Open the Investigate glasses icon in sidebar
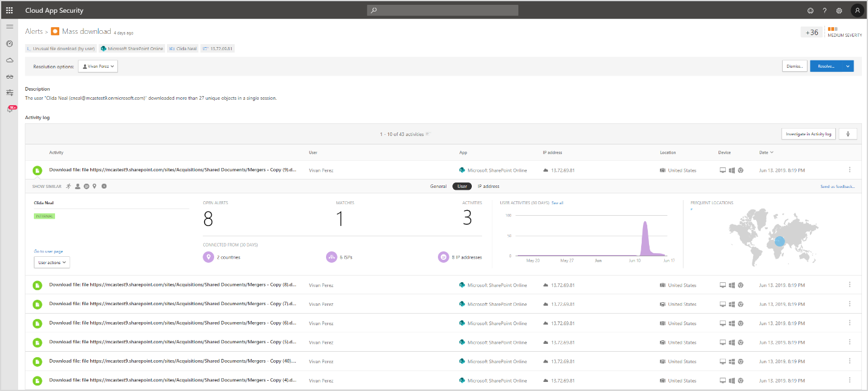Screen dimensions: 868x391 click(x=9, y=76)
